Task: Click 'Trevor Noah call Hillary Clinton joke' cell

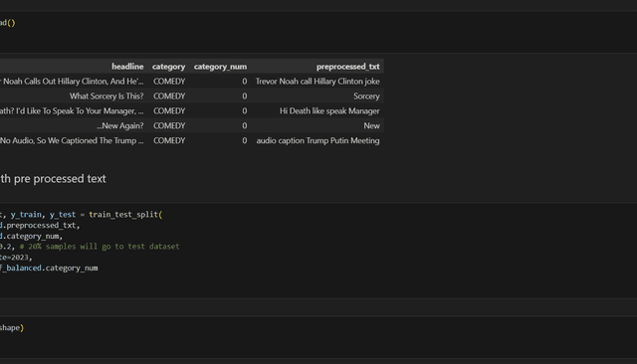Action: point(318,82)
